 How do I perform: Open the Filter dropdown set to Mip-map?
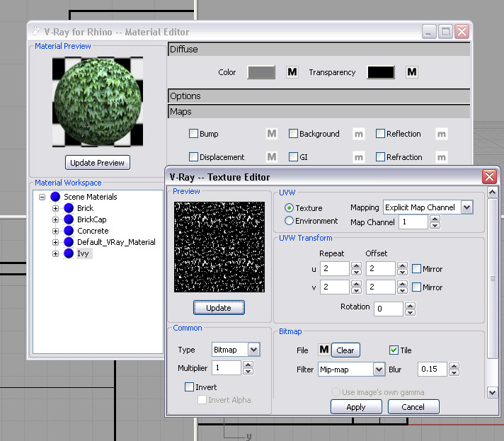pyautogui.click(x=350, y=370)
